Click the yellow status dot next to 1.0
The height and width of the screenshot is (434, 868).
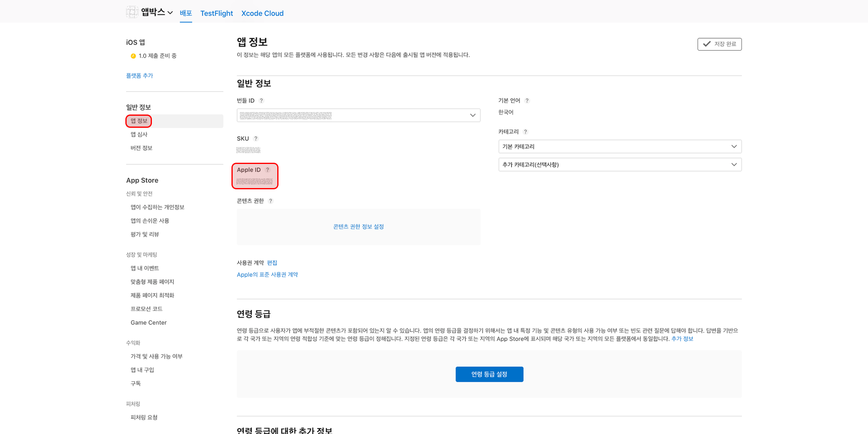tap(133, 56)
